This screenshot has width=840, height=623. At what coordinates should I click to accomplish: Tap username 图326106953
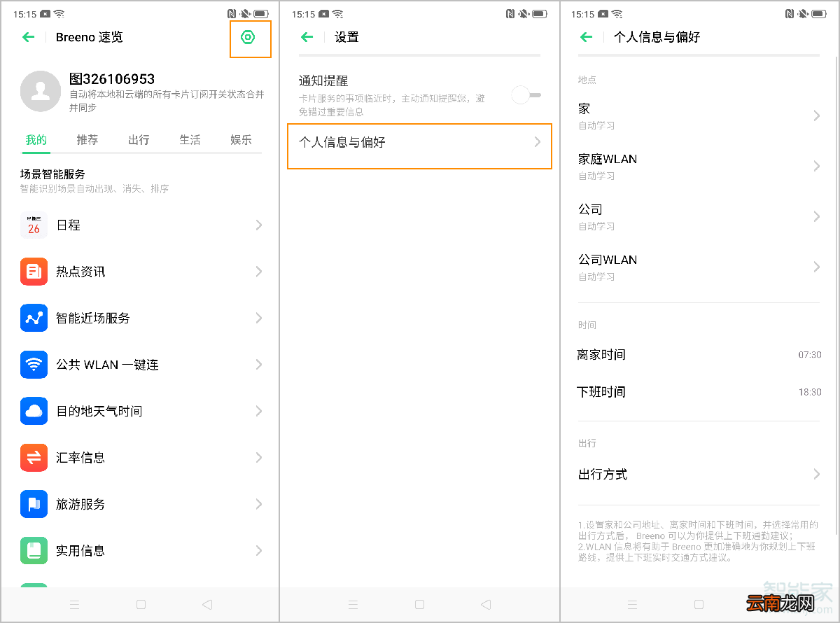[x=112, y=79]
